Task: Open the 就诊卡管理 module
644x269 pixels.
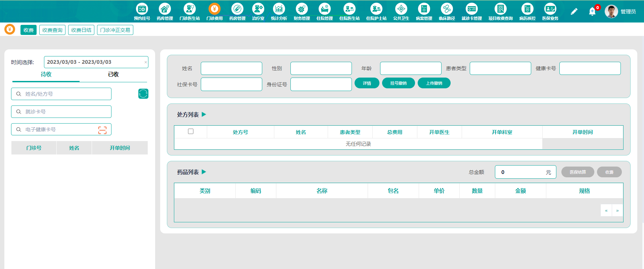Action: pos(471,12)
